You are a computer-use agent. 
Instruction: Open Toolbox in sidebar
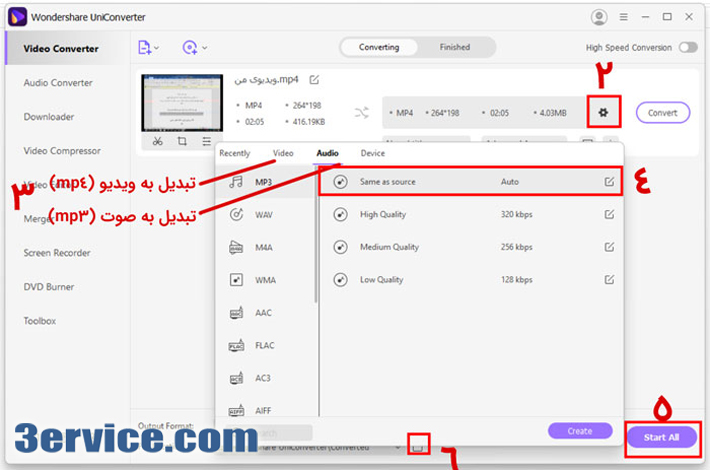point(40,321)
